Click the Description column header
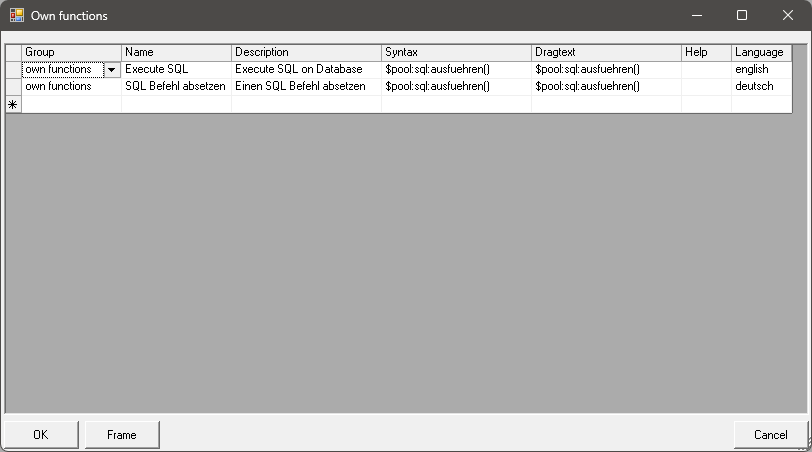This screenshot has height=452, width=812. (306, 52)
